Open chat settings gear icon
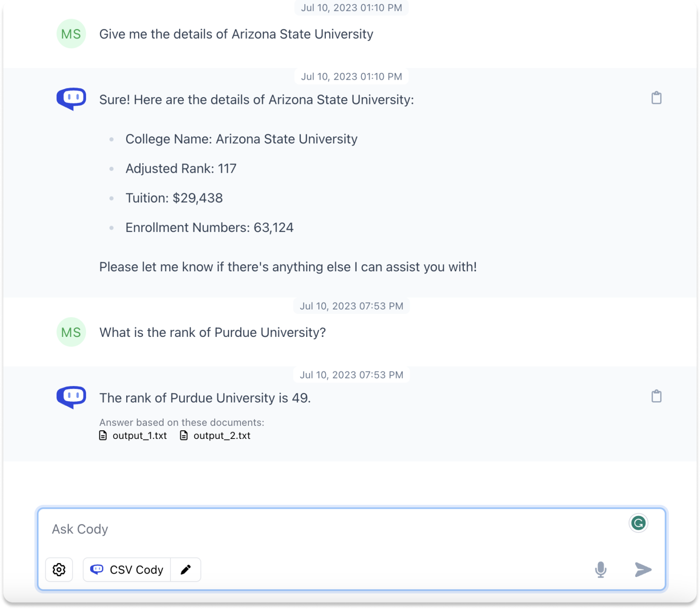 59,569
